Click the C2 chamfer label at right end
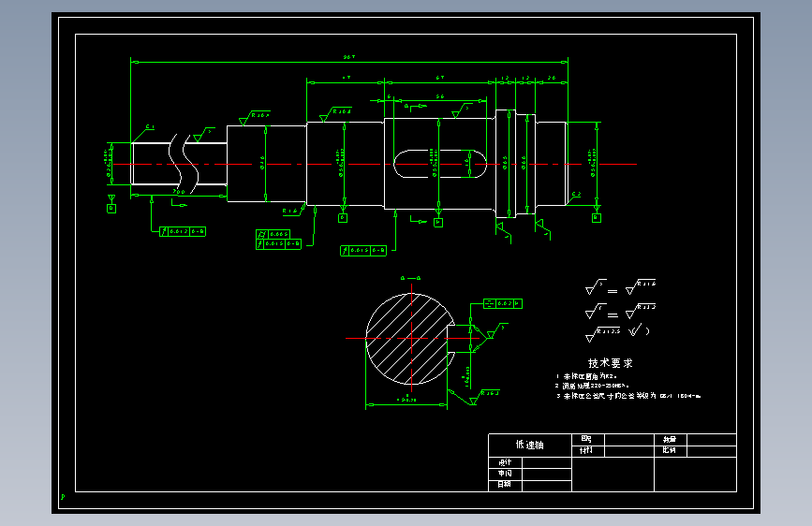Screen dimensions: 812x526 576,194
